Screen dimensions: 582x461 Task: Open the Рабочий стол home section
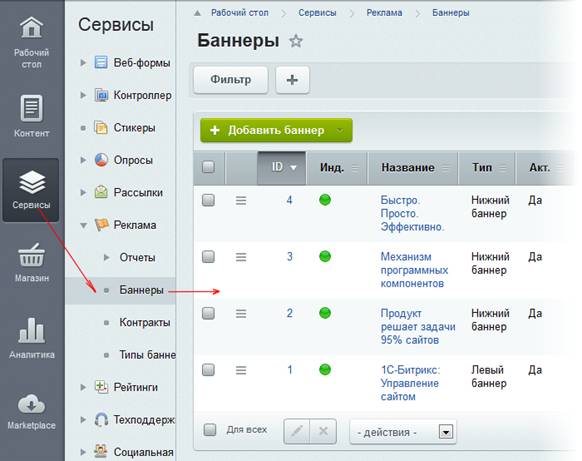pyautogui.click(x=31, y=42)
